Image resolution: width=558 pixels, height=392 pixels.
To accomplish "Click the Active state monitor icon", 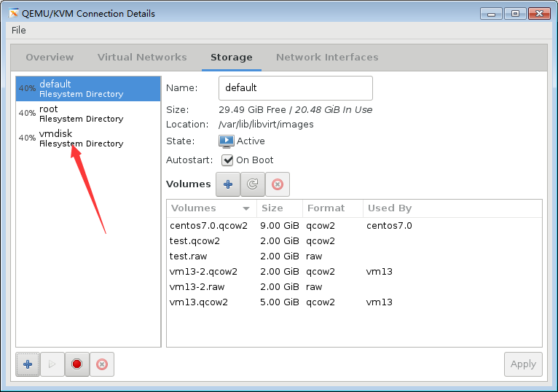I will tap(227, 141).
